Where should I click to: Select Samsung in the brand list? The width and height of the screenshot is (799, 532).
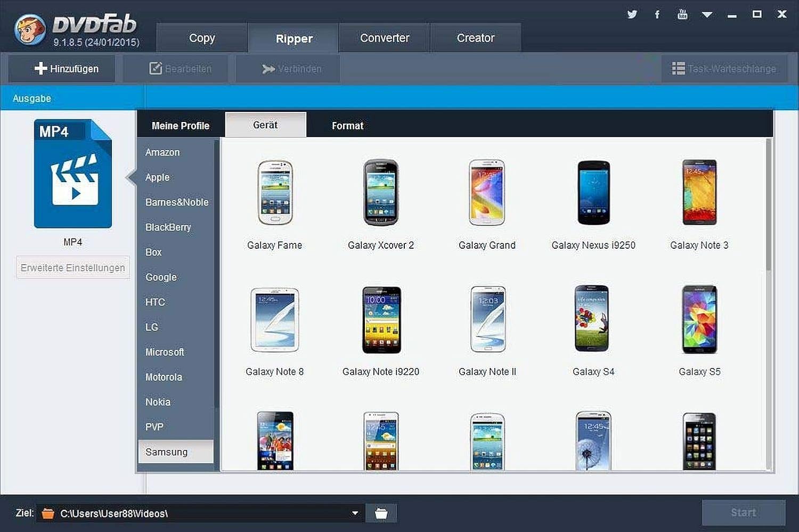point(176,452)
